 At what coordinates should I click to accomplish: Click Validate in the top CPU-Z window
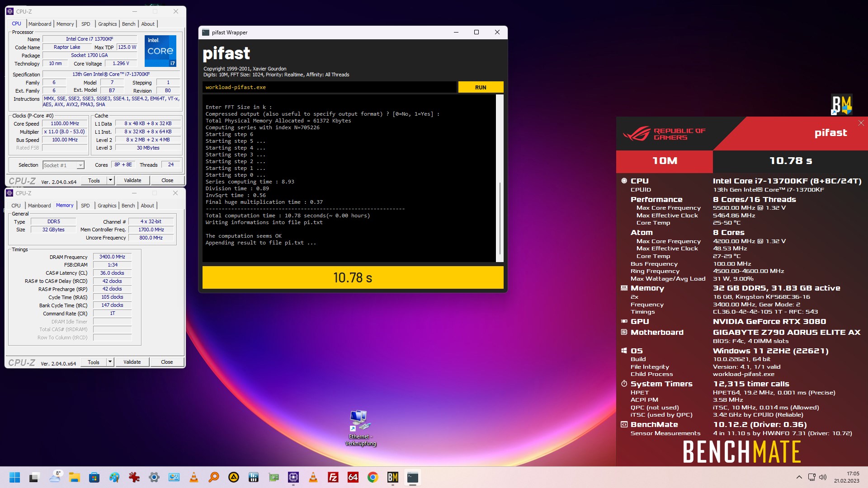pyautogui.click(x=132, y=180)
